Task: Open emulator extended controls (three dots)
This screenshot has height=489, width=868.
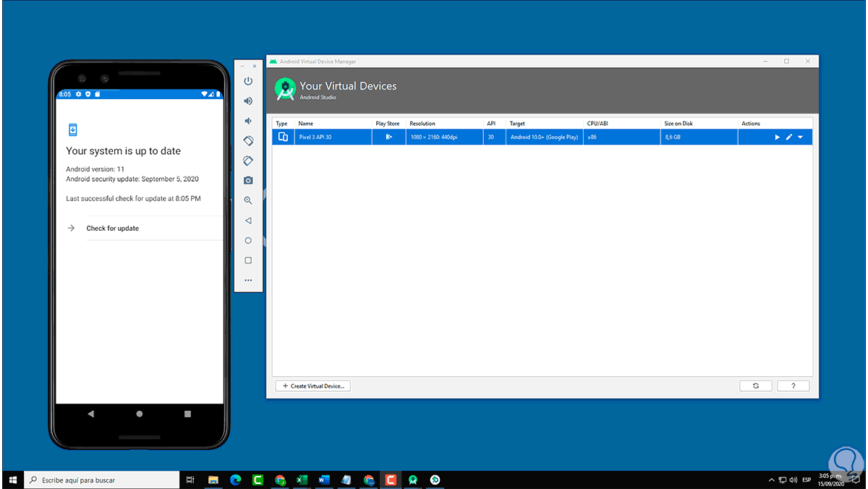Action: click(248, 280)
